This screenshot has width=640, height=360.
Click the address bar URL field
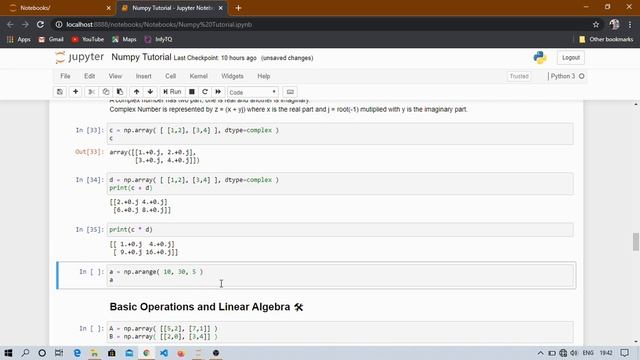pyautogui.click(x=327, y=24)
